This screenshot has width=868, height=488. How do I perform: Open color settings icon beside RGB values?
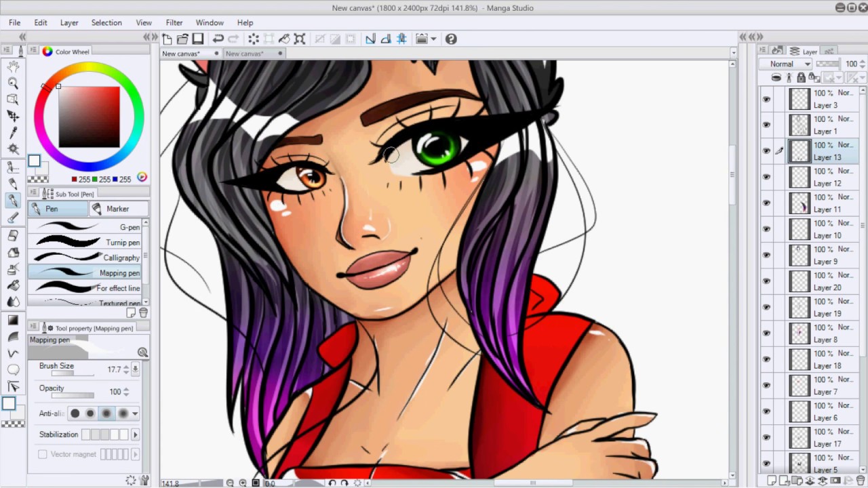pos(142,177)
